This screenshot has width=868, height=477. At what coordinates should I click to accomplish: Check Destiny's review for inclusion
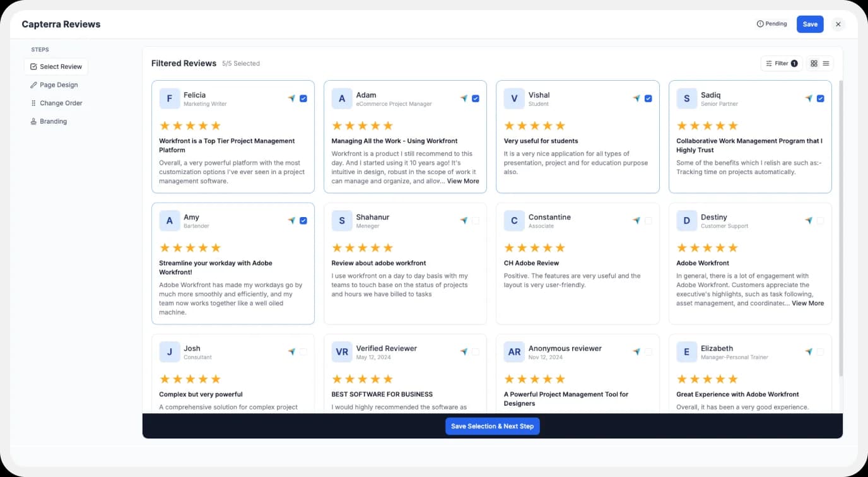pyautogui.click(x=821, y=220)
